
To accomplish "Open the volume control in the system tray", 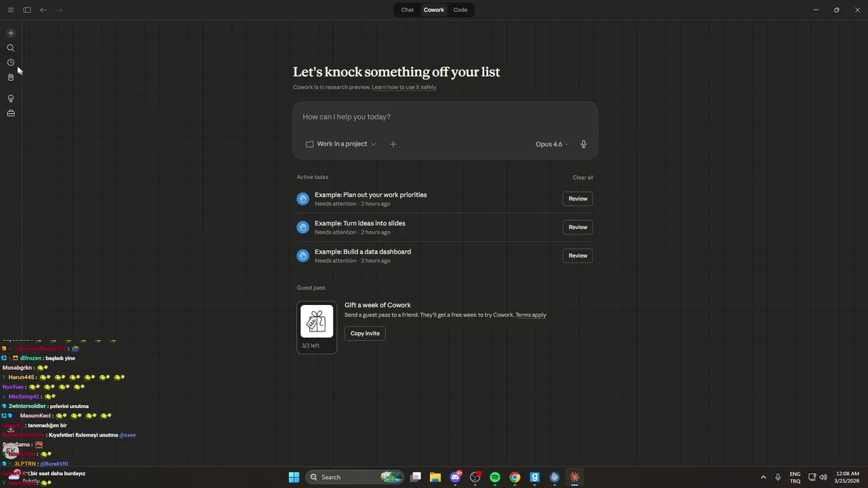I will coord(823,477).
